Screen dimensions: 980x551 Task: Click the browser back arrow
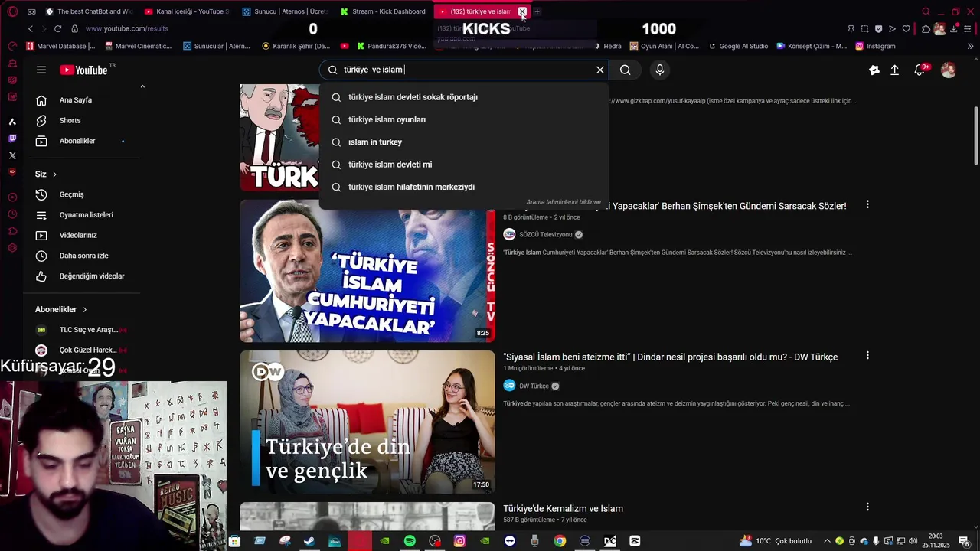31,29
